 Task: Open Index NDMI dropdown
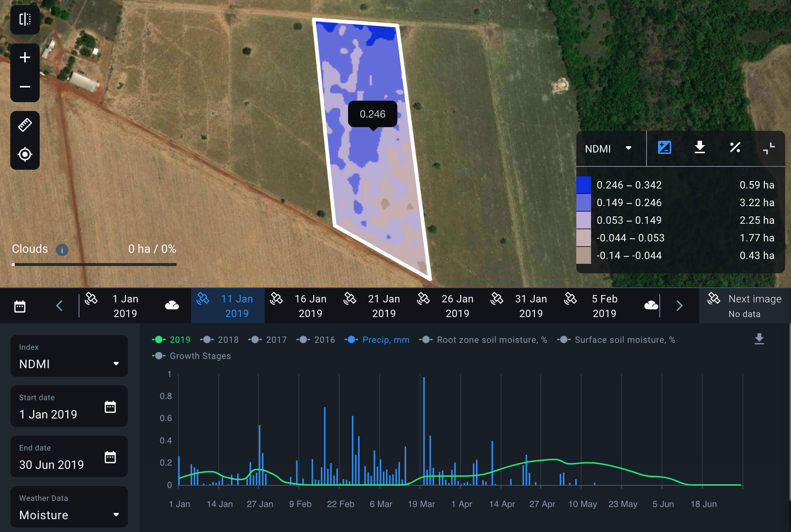click(x=69, y=356)
